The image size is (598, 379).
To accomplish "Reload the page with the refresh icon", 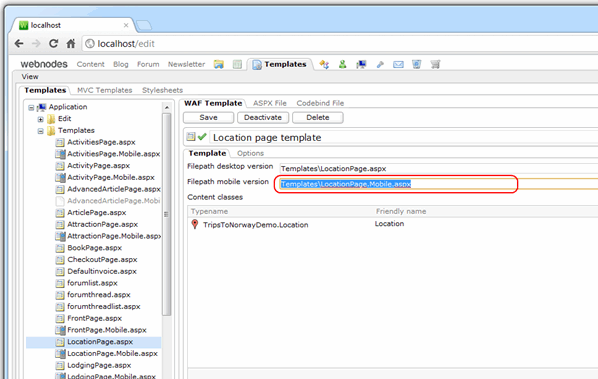I will click(x=53, y=43).
